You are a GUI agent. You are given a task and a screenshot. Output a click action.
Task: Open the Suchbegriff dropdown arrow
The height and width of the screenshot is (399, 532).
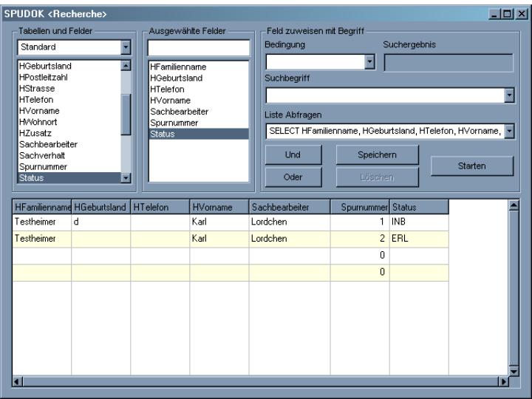tap(509, 95)
